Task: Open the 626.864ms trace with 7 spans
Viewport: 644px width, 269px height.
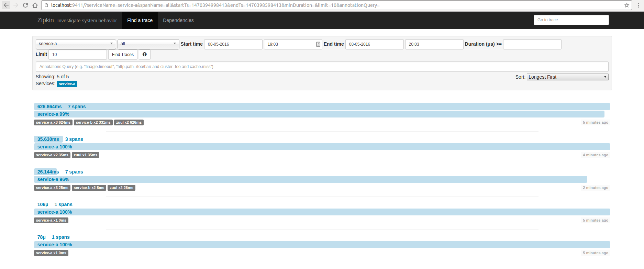Action: tap(322, 107)
